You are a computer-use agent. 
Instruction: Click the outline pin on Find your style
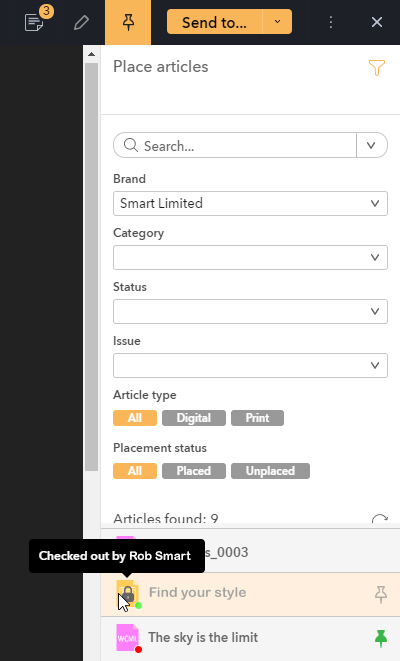point(381,594)
